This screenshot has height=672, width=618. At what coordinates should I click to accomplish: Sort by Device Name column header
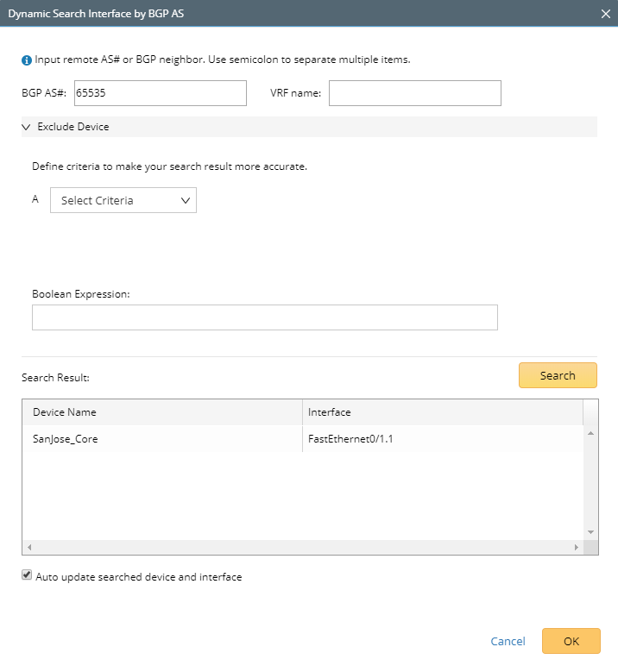(x=161, y=412)
